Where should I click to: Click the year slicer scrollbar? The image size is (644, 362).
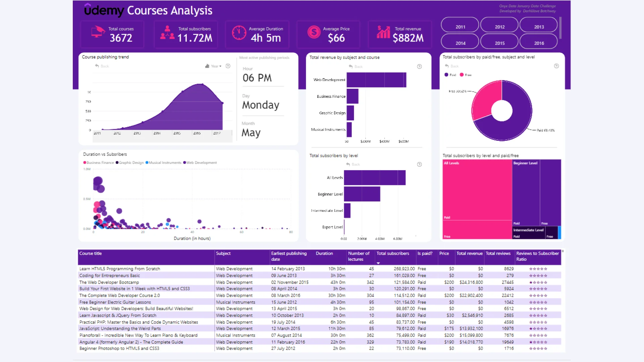coord(560,28)
